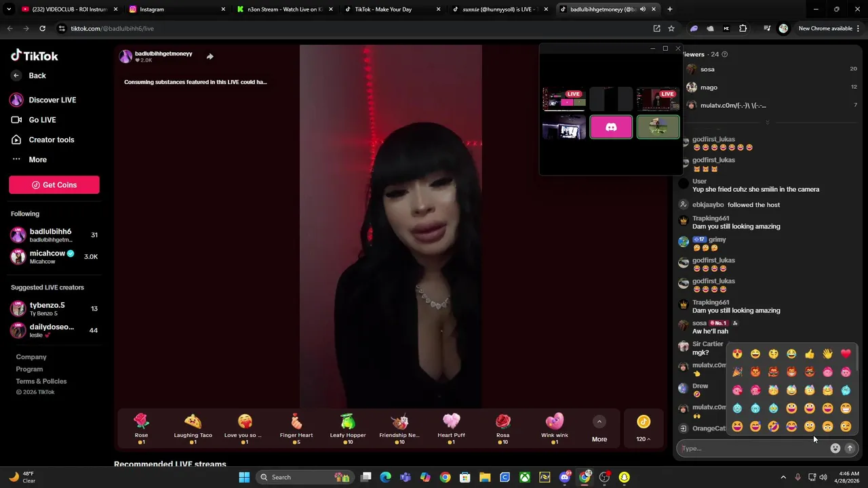
Task: Send the Rosa gift
Action: (x=502, y=428)
